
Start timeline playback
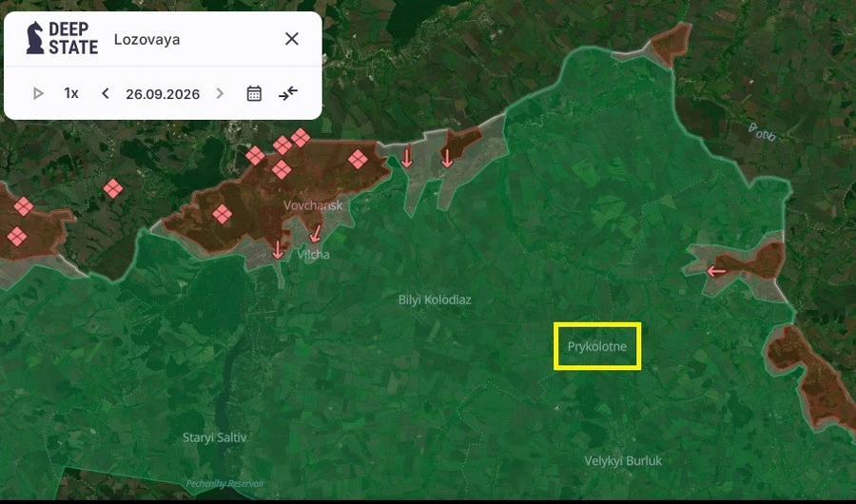[38, 93]
